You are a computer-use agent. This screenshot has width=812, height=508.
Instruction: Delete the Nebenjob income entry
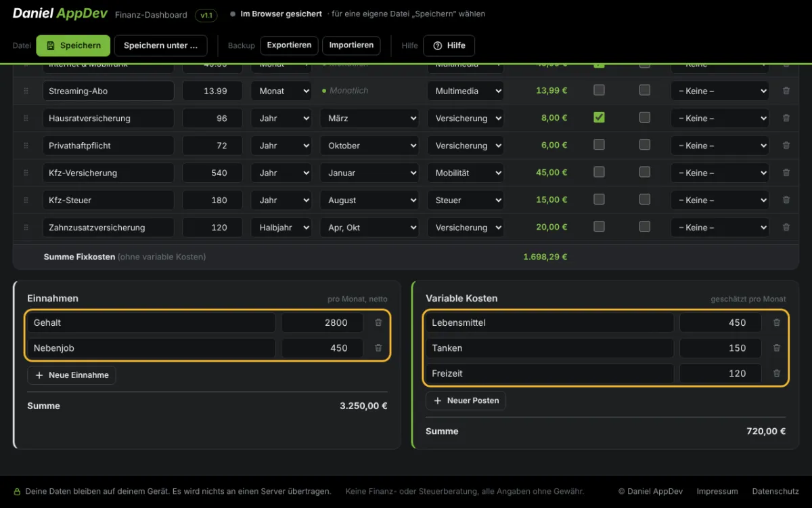(x=378, y=348)
